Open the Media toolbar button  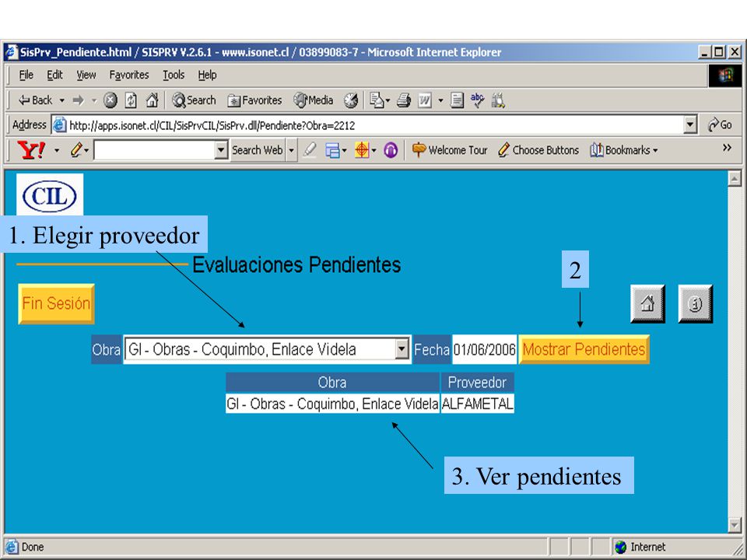[x=313, y=100]
